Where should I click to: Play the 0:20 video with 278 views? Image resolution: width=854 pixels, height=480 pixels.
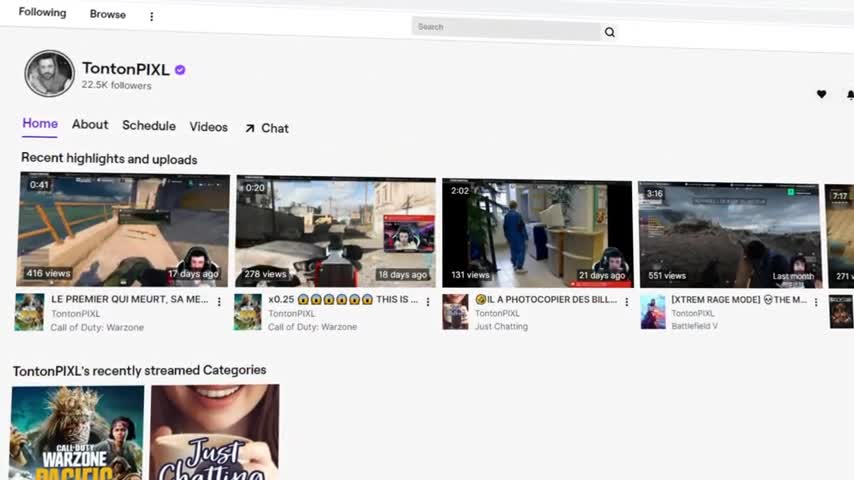click(336, 232)
